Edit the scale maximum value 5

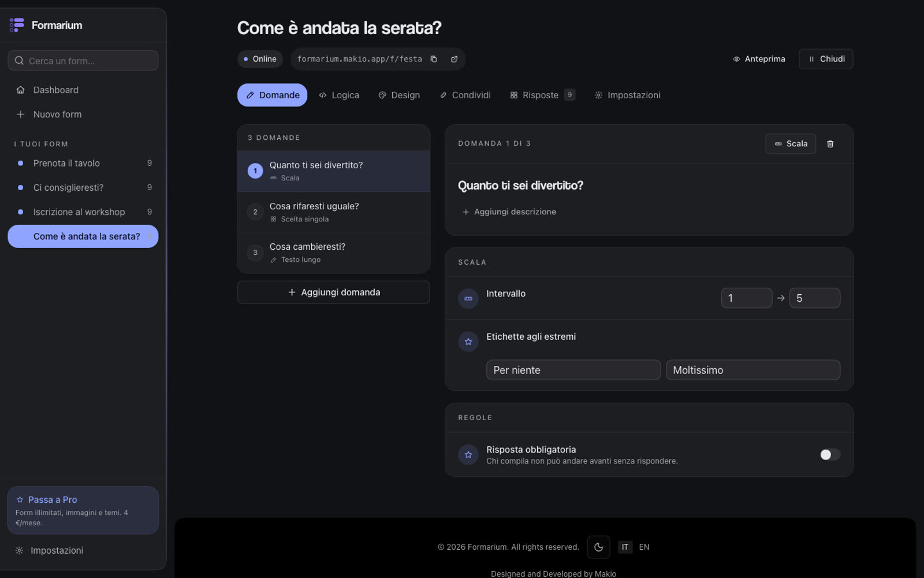coord(814,298)
